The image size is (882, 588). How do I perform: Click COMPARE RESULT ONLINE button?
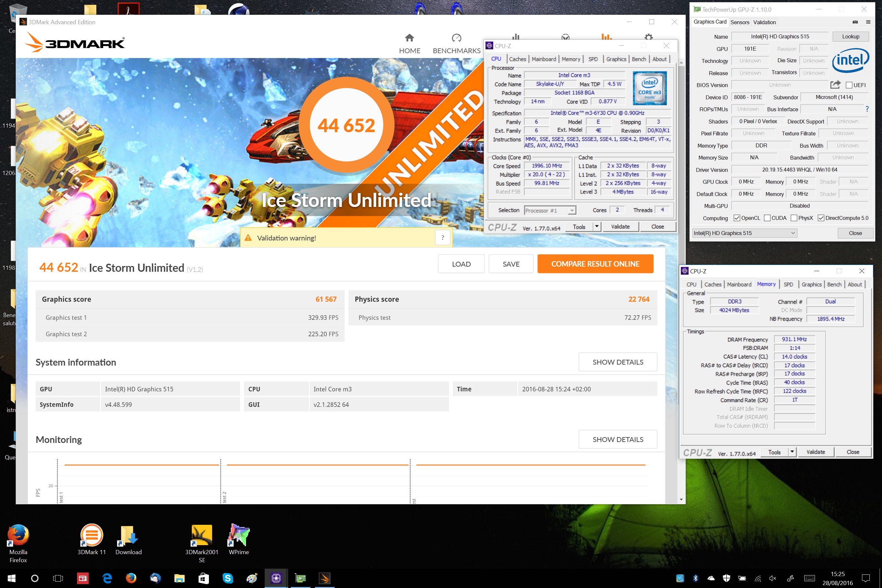click(x=595, y=264)
